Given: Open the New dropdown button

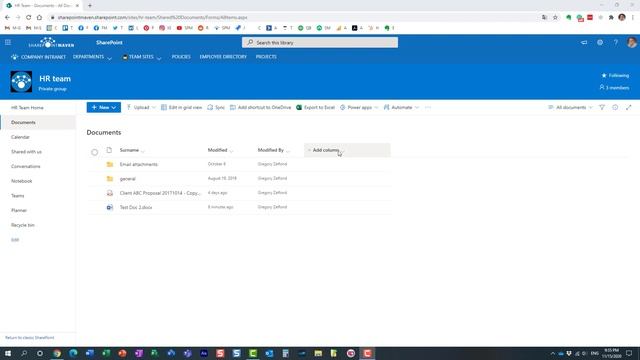Looking at the screenshot, I should tap(104, 107).
